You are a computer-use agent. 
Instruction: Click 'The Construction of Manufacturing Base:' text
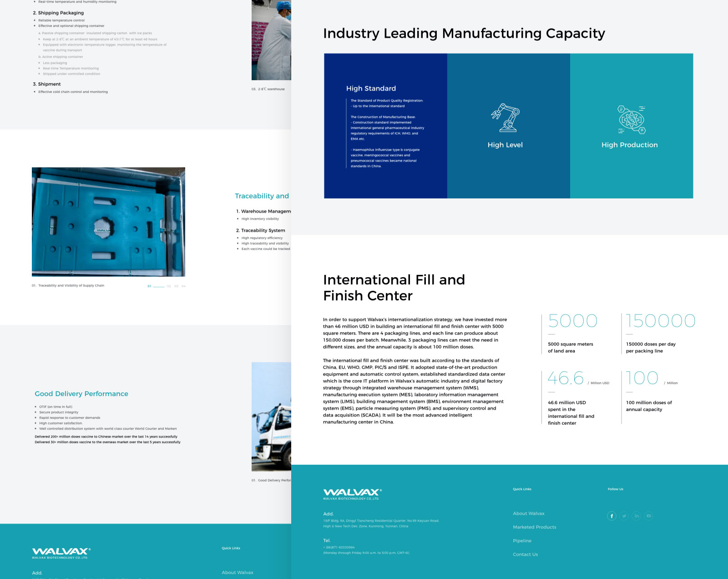[383, 117]
